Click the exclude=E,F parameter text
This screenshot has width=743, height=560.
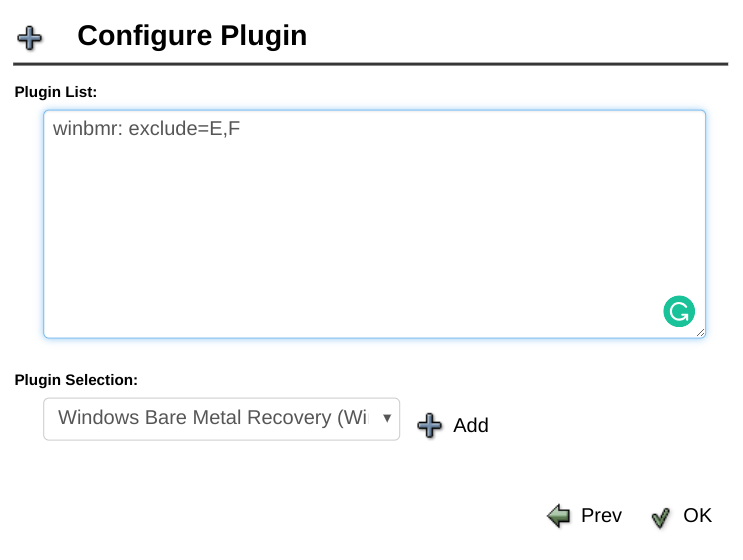(184, 128)
